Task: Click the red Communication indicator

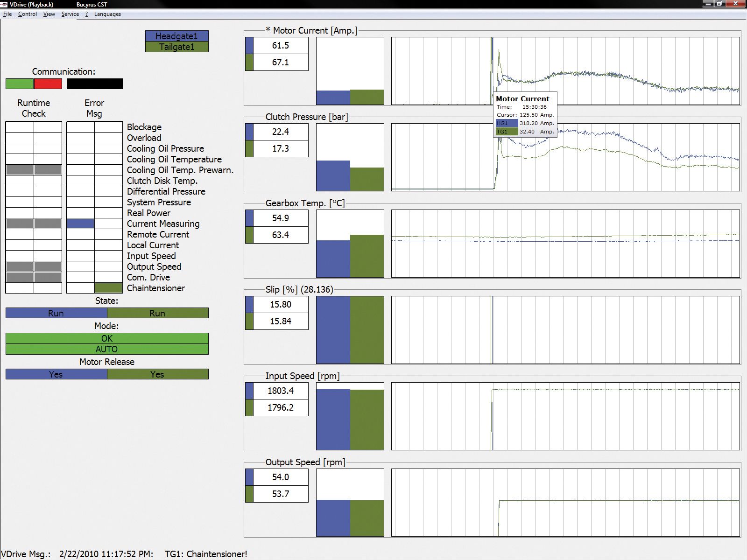Action: tap(48, 84)
